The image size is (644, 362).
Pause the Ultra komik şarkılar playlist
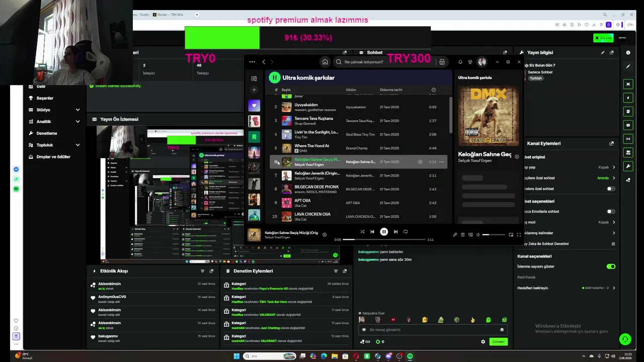tap(274, 77)
